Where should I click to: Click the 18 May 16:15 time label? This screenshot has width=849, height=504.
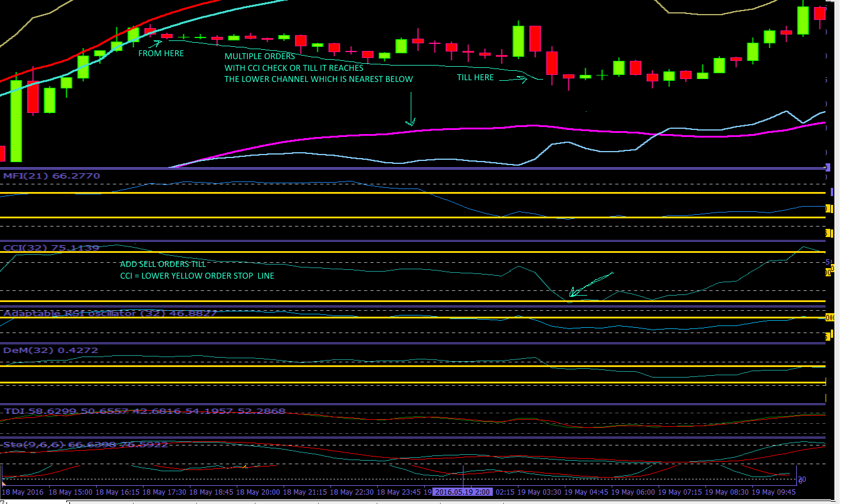tap(117, 492)
